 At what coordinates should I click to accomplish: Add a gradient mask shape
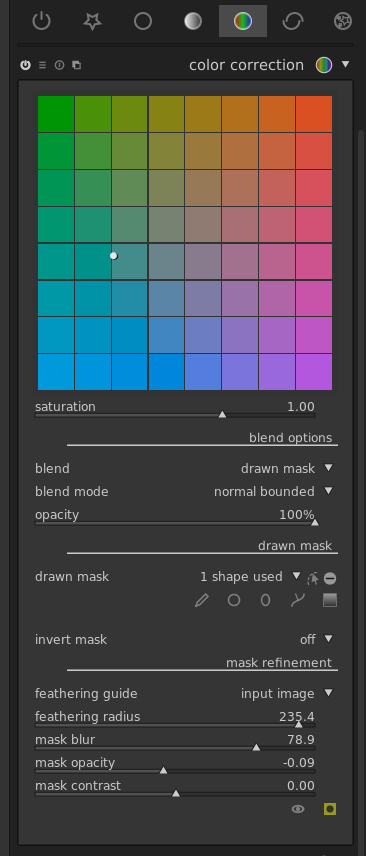pyautogui.click(x=330, y=601)
